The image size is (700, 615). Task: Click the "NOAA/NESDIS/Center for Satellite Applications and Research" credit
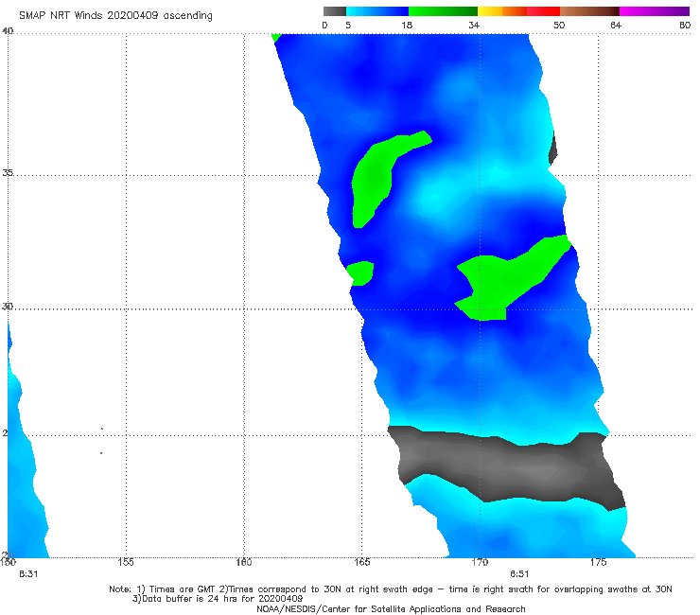pos(391,608)
